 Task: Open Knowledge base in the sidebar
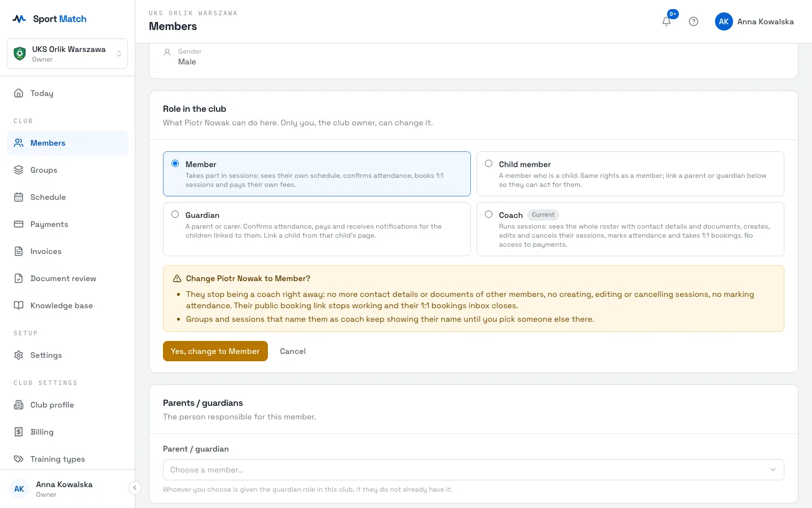pyautogui.click(x=67, y=305)
